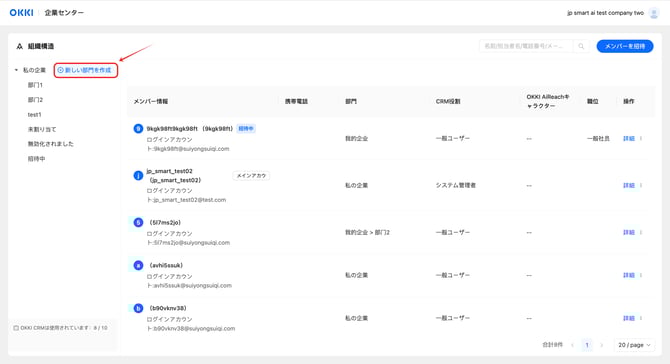The height and width of the screenshot is (364, 670).
Task: Select 部门1 in the organization tree
Action: (x=35, y=85)
